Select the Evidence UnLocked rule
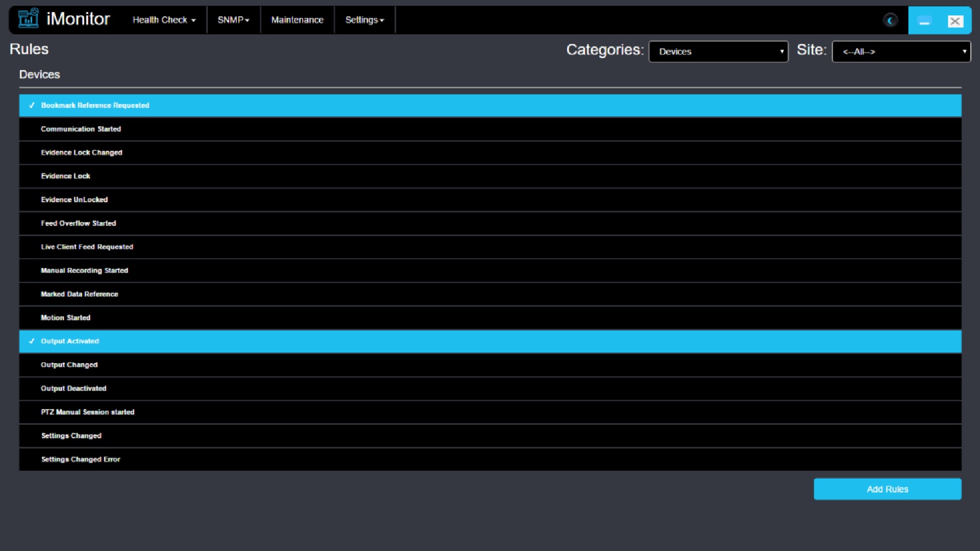The image size is (980, 551). (x=490, y=199)
